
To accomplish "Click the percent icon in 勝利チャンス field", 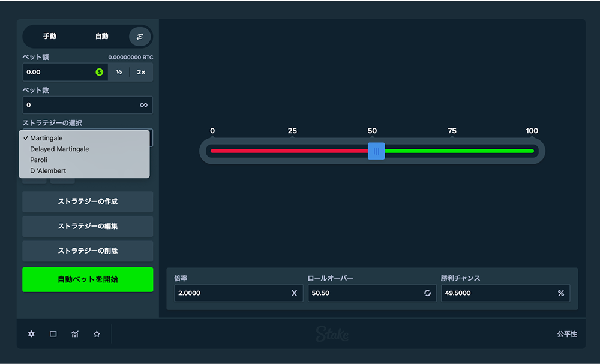I will click(x=561, y=293).
